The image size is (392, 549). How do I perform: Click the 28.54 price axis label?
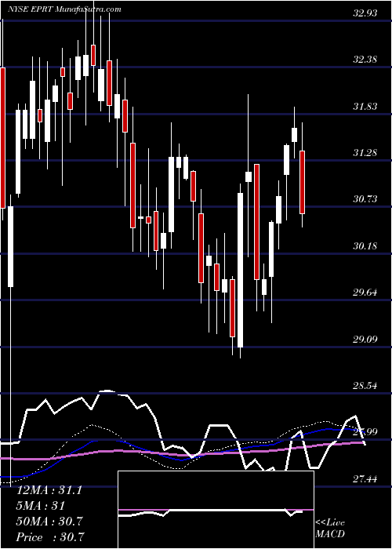(x=365, y=386)
